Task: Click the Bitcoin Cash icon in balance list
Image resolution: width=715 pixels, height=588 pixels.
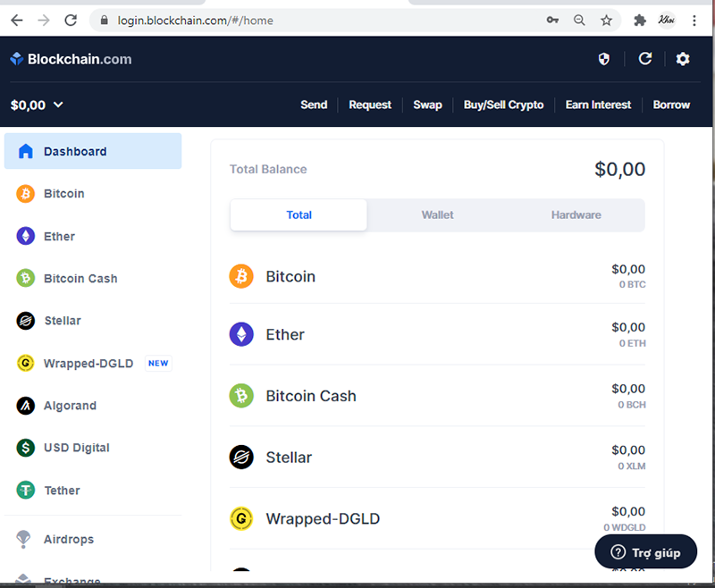Action: (241, 396)
